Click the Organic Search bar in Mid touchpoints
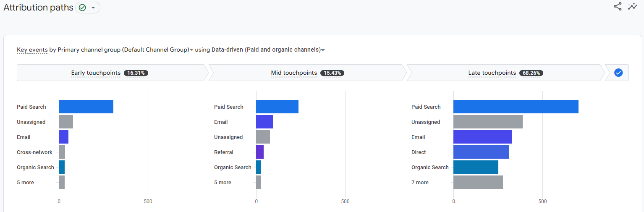The width and height of the screenshot is (644, 212). point(259,167)
